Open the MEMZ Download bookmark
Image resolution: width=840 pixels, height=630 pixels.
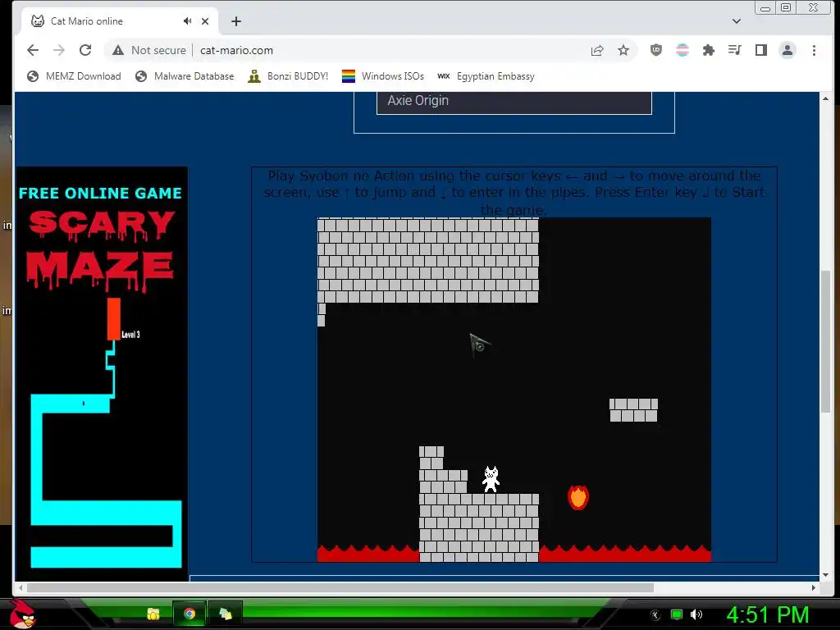pyautogui.click(x=74, y=76)
